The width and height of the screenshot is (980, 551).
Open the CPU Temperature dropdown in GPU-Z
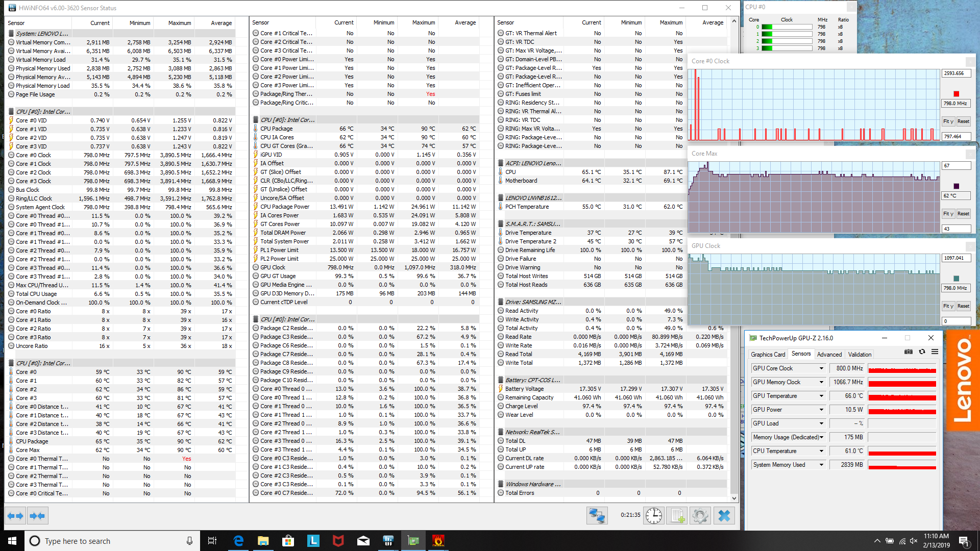coord(821,451)
